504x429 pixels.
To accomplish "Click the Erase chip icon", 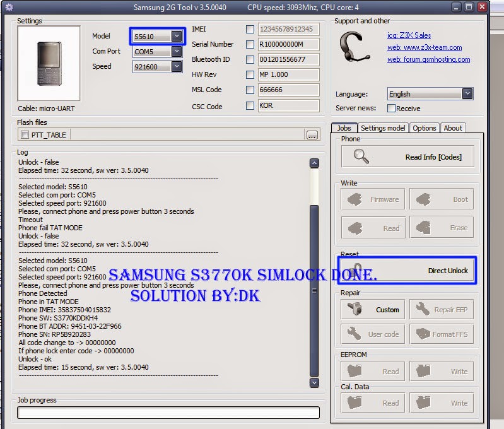I will [423, 227].
